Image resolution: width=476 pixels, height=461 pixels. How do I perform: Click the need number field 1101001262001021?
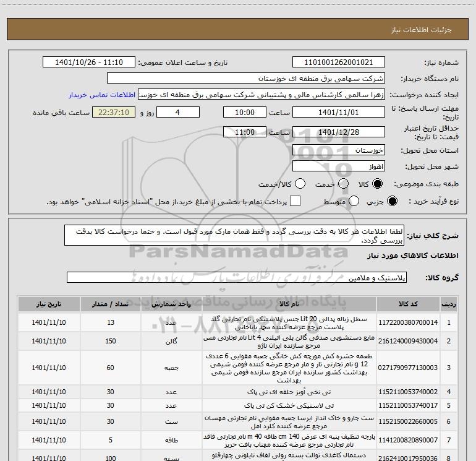tap(338, 62)
